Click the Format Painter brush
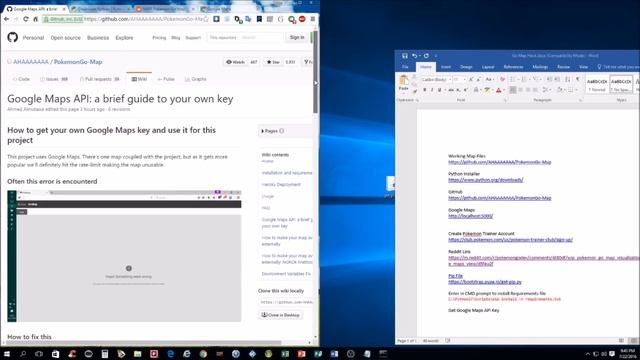 [415, 91]
